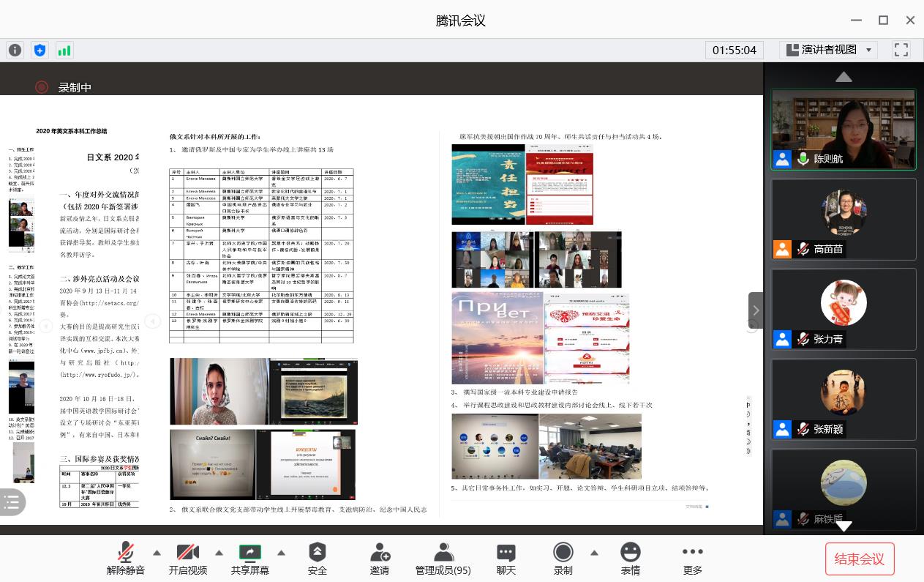The image size is (924, 582).
Task: Click the 共享屏幕 share screen button
Action: point(249,559)
